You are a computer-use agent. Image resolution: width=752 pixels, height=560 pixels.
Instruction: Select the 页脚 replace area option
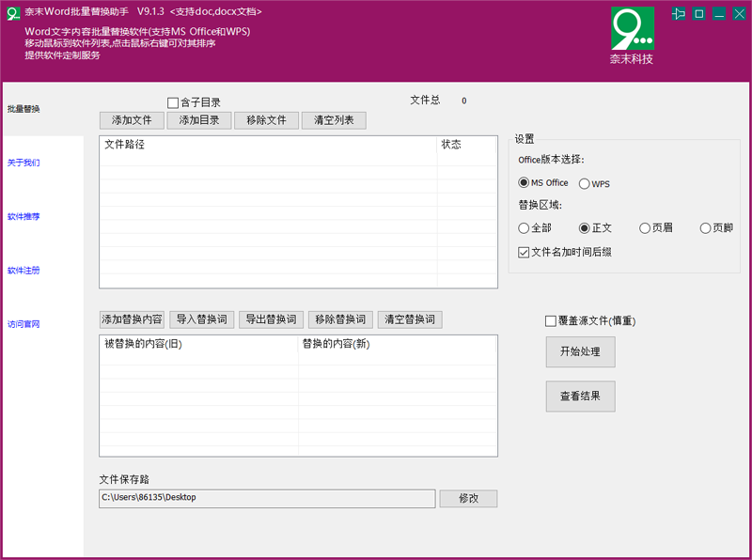coord(706,228)
